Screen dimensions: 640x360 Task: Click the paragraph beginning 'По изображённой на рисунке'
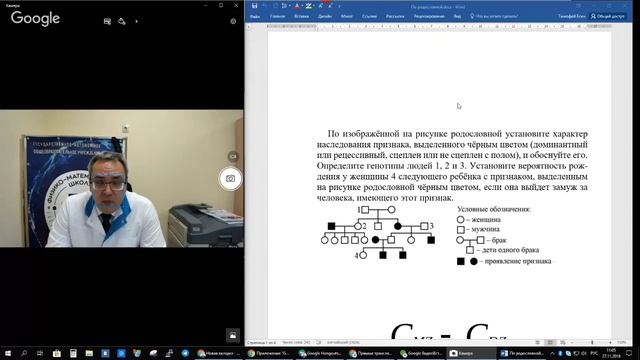pos(452,166)
